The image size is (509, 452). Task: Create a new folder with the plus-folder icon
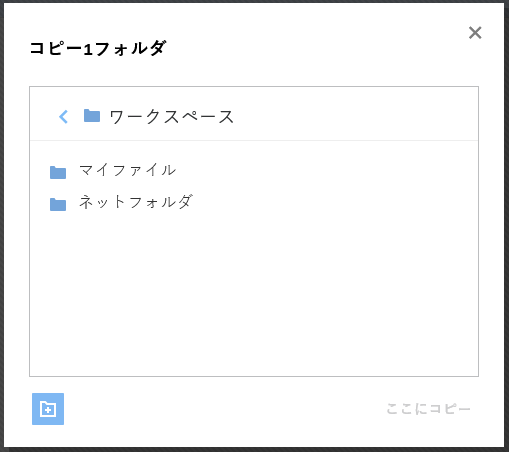point(48,409)
